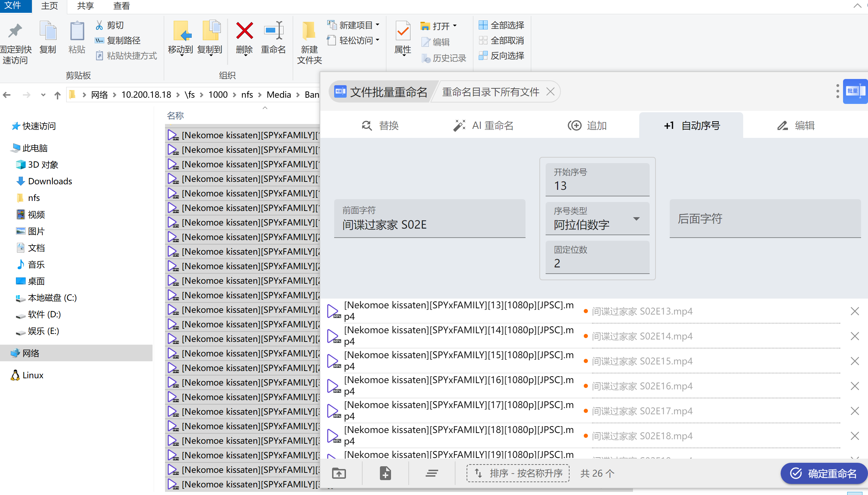Switch to the AI 重命名 tab

coord(483,125)
